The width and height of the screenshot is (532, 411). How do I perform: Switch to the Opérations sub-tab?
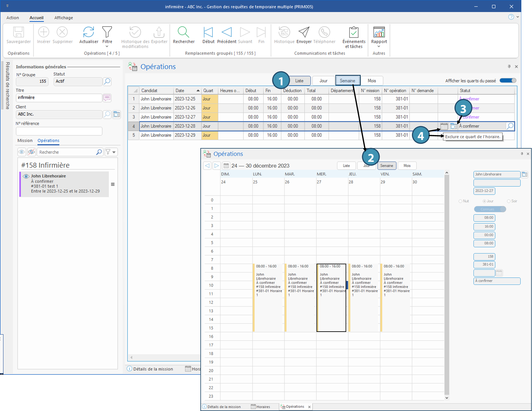tap(48, 141)
